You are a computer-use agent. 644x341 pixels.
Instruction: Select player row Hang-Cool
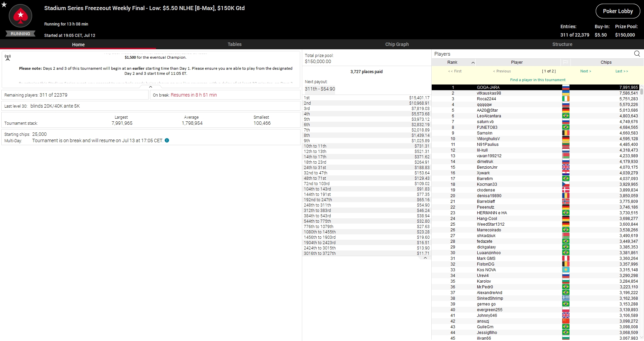535,219
